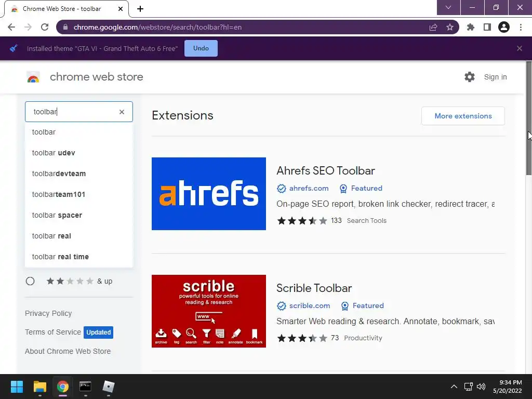Pick the 'toolbarteam101' suggestion
532x399 pixels.
point(79,194)
